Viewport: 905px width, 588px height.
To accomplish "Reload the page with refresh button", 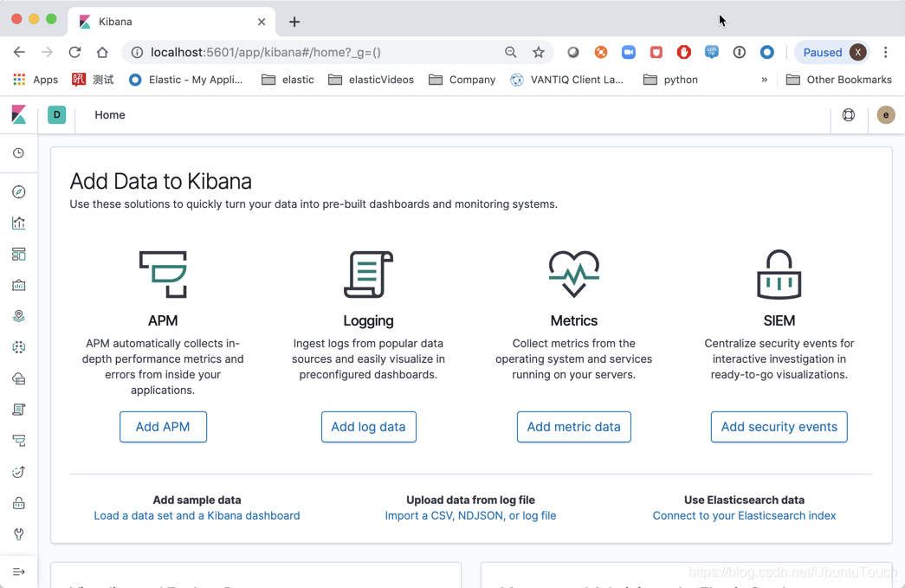I will point(74,53).
